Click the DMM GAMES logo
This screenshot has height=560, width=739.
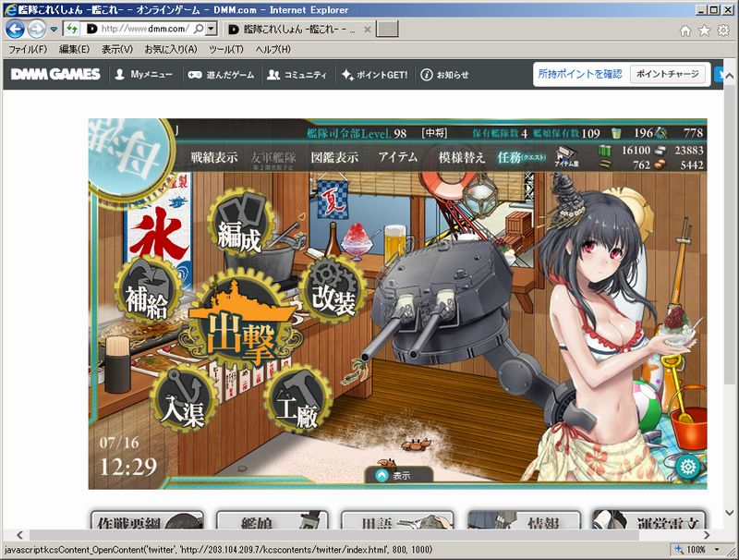(55, 74)
